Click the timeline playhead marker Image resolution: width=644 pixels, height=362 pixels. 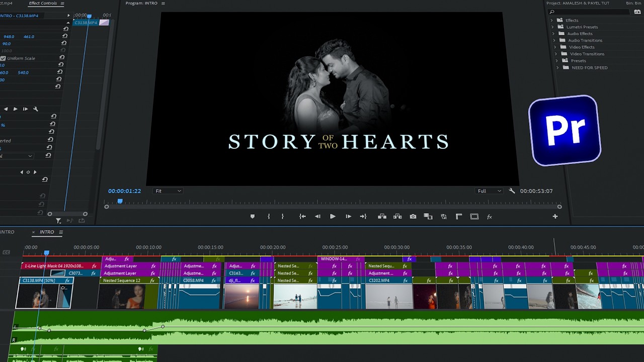(46, 253)
